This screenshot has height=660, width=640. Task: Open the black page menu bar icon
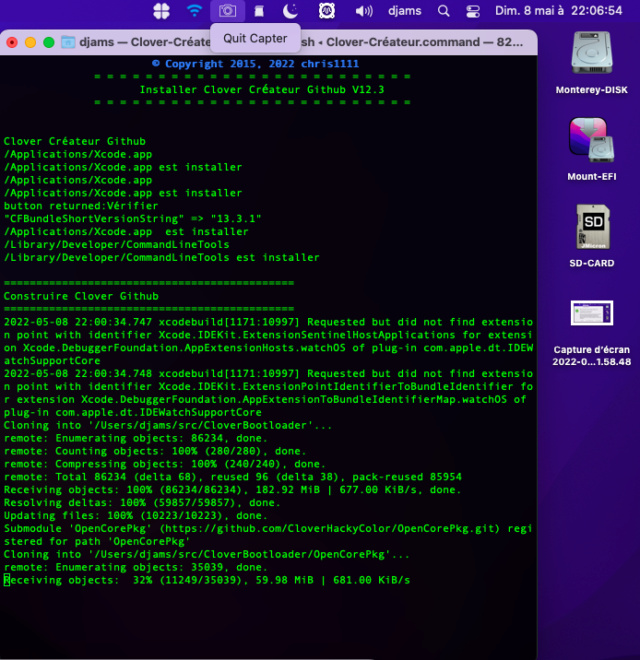(x=259, y=11)
